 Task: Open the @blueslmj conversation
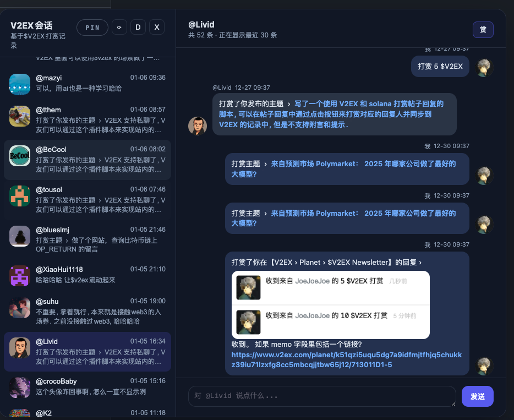click(x=99, y=236)
